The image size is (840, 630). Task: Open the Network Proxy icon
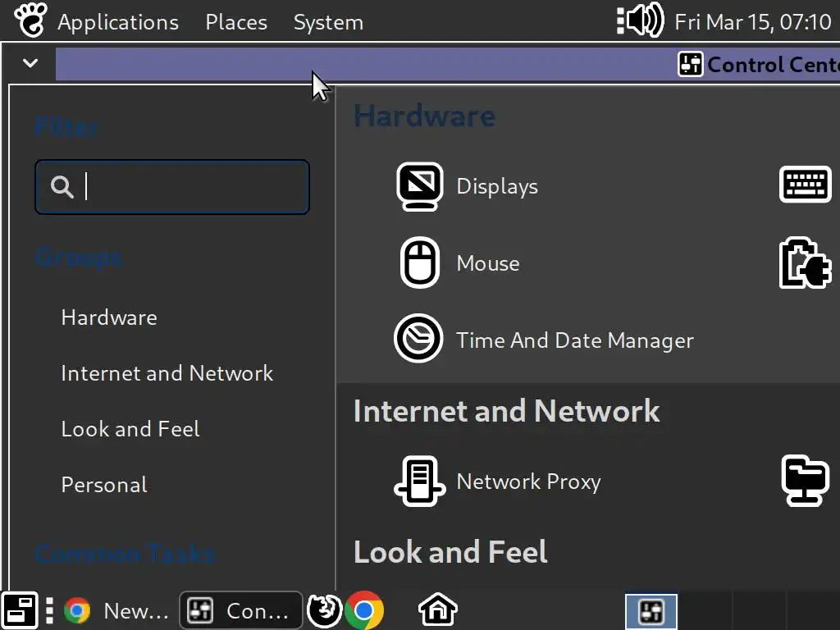pyautogui.click(x=420, y=482)
